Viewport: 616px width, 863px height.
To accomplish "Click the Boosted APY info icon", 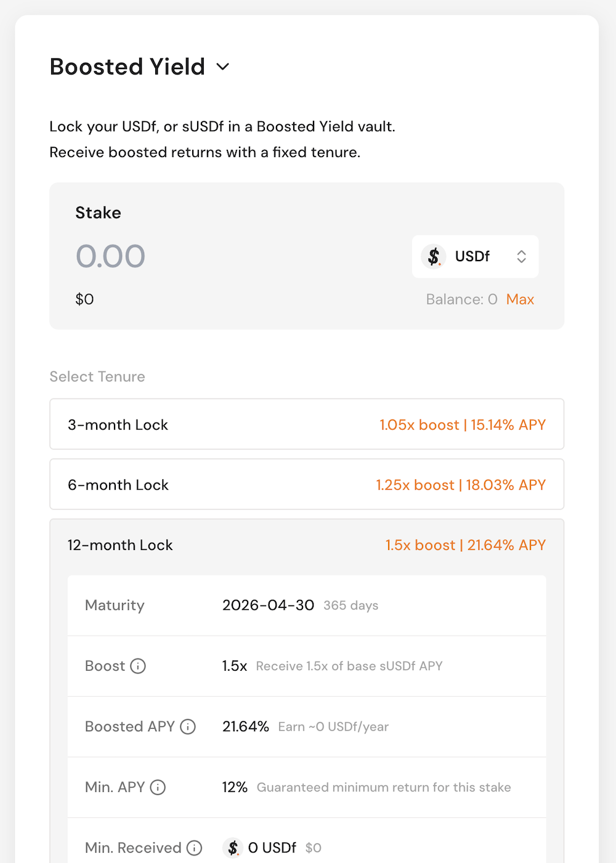I will [188, 727].
